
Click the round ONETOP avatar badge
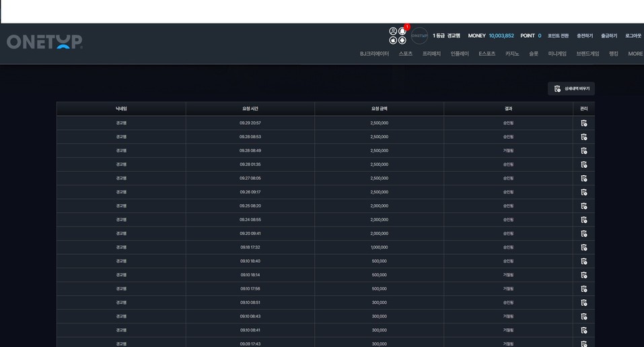(x=419, y=36)
